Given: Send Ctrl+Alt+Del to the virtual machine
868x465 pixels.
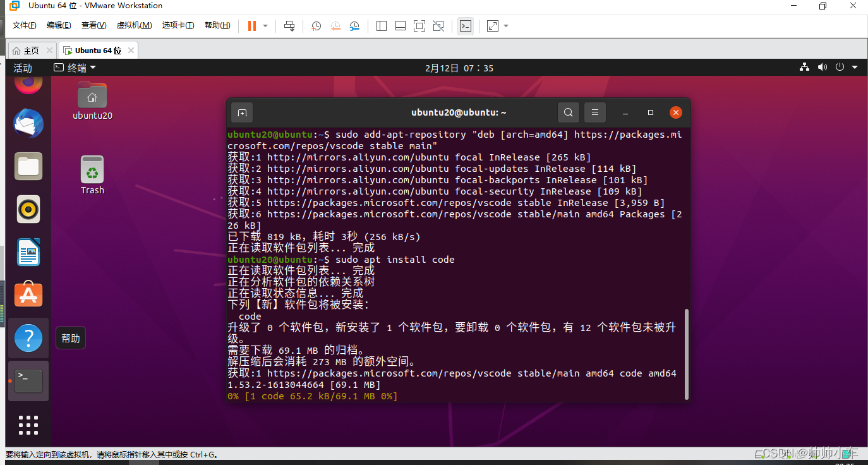Looking at the screenshot, I should click(x=289, y=26).
